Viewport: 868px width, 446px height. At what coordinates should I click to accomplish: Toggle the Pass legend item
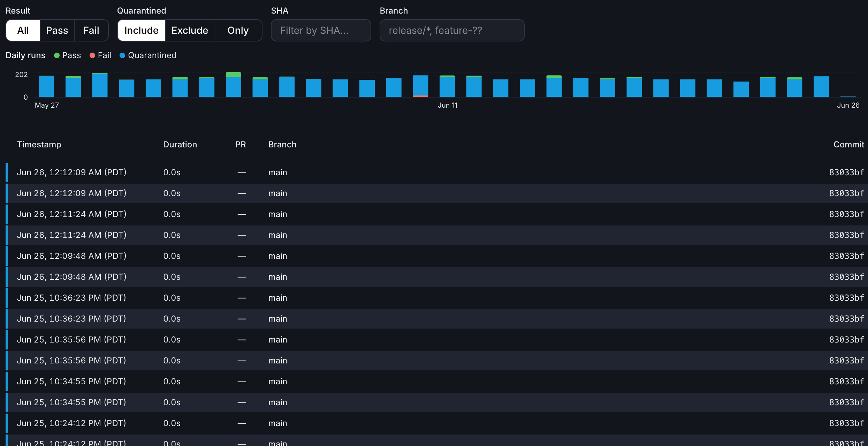(68, 55)
